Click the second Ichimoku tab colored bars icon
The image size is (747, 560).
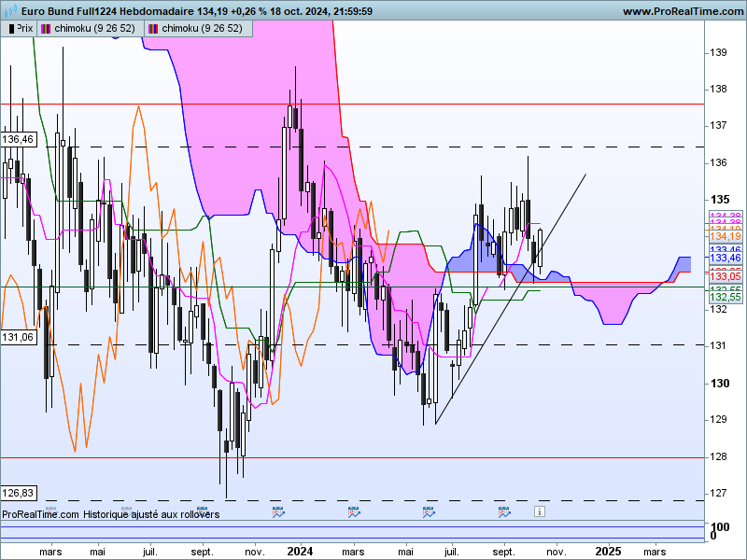click(x=153, y=29)
